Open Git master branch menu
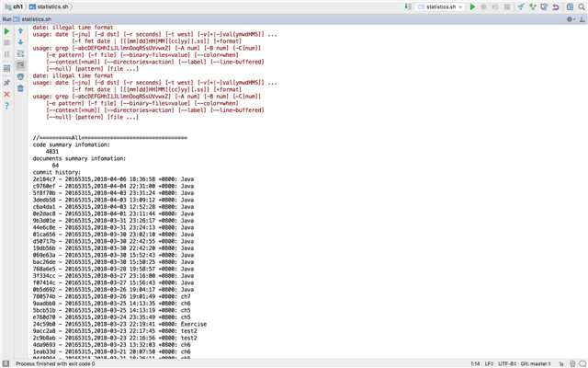 (536, 363)
